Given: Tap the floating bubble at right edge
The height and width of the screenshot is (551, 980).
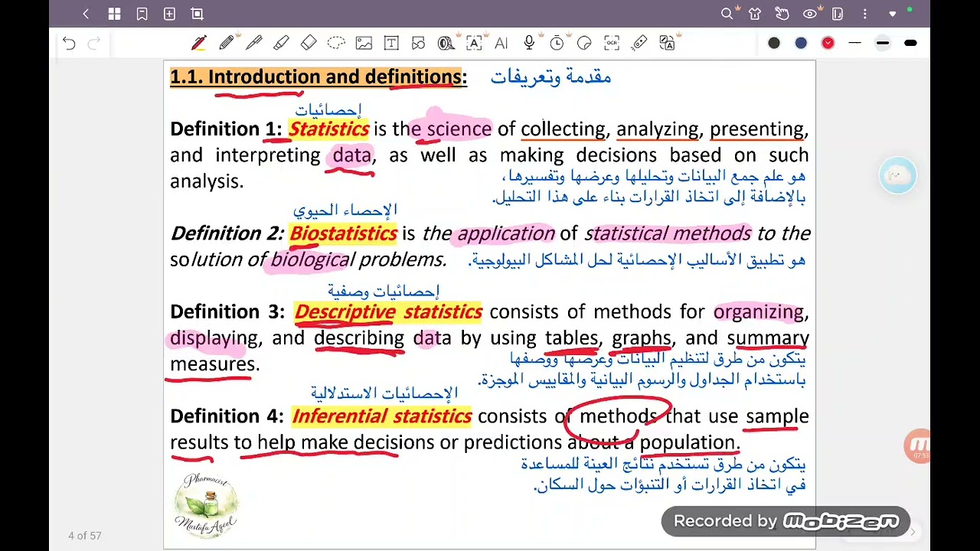Looking at the screenshot, I should (897, 176).
